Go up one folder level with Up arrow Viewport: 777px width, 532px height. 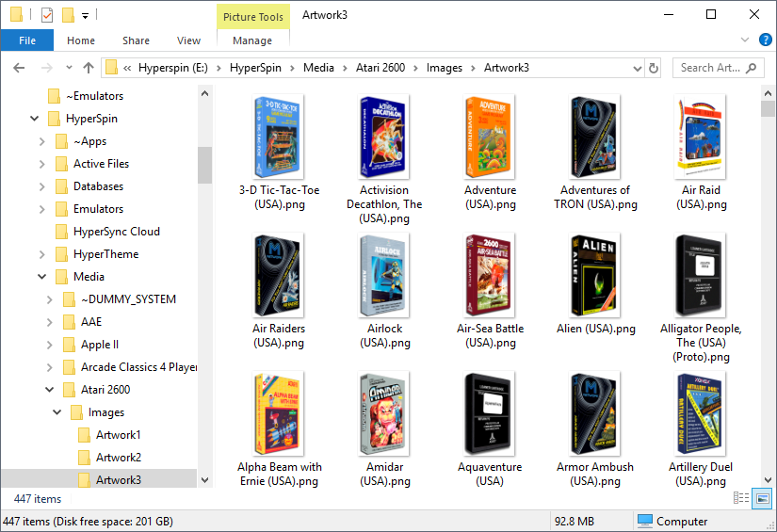[89, 68]
